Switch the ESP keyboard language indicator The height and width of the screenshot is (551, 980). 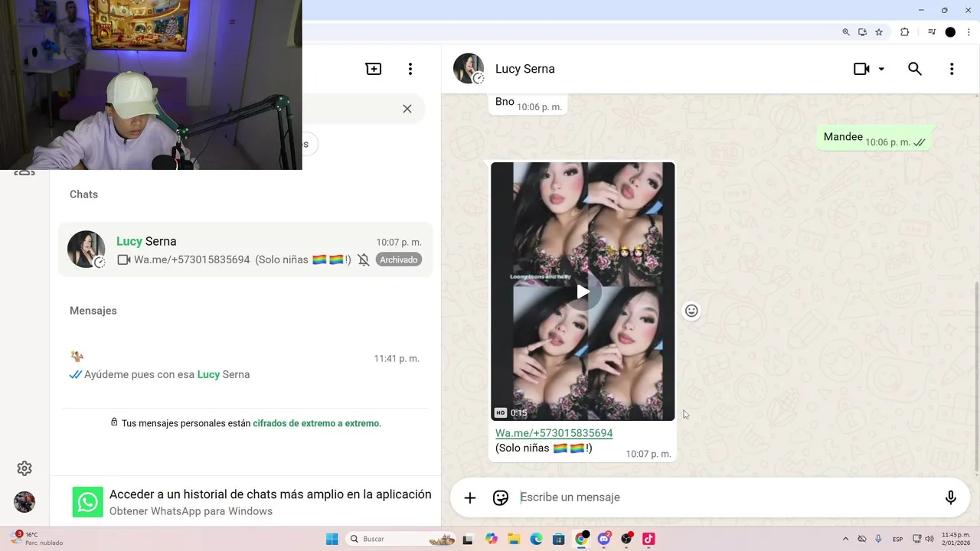pyautogui.click(x=897, y=539)
